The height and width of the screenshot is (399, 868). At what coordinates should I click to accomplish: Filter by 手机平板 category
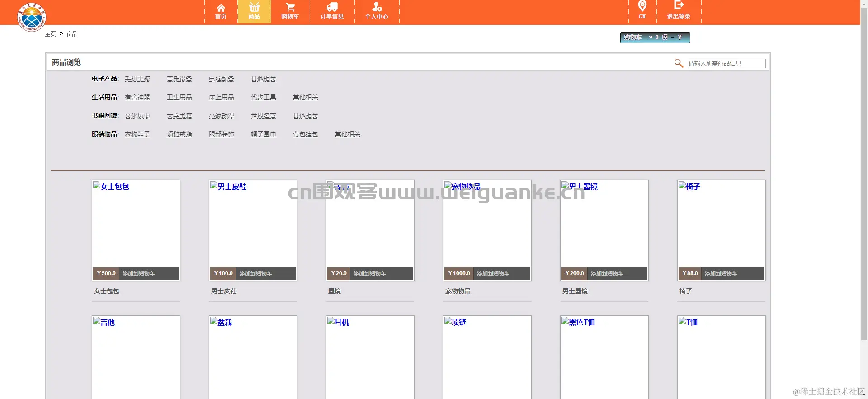click(x=137, y=79)
